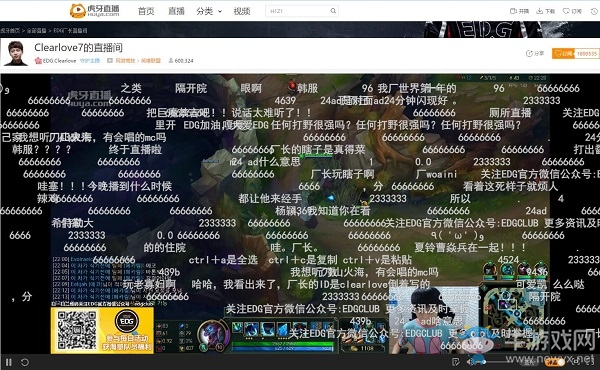This screenshot has width=600, height=370.
Task: Open the danmaku settings icon in player bar
Action: tap(455, 362)
